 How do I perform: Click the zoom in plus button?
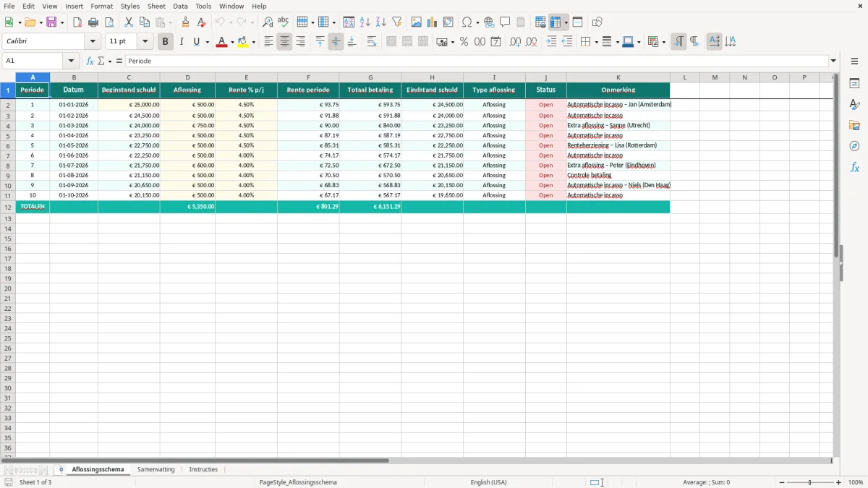(x=839, y=482)
